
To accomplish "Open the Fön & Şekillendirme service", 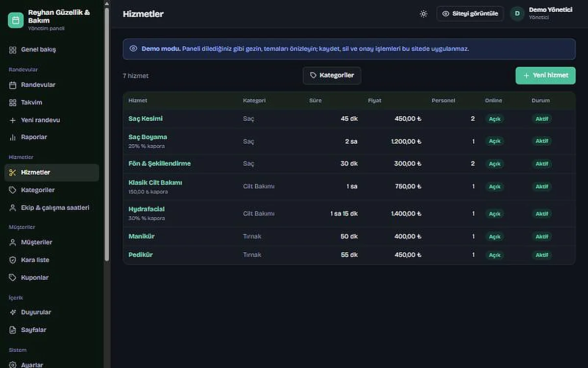I will (x=160, y=163).
